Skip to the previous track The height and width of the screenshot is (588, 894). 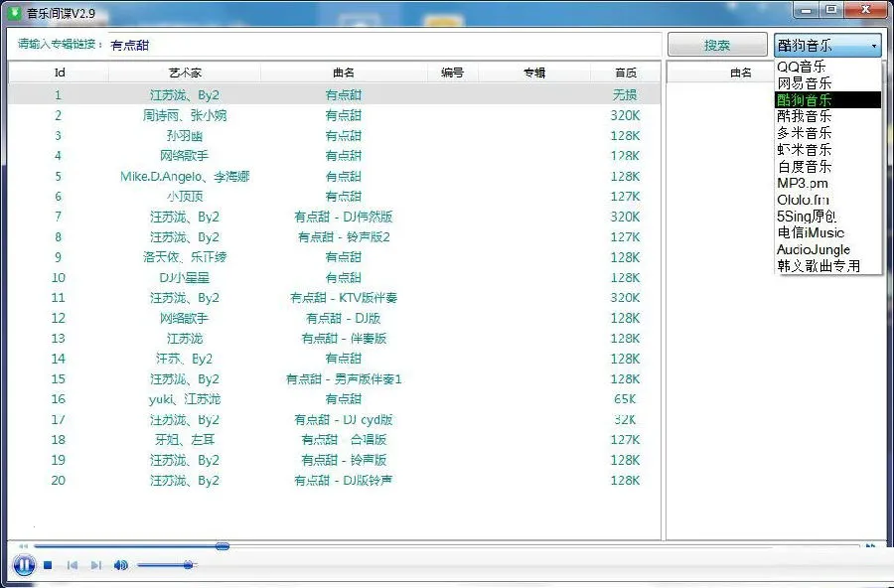73,564
